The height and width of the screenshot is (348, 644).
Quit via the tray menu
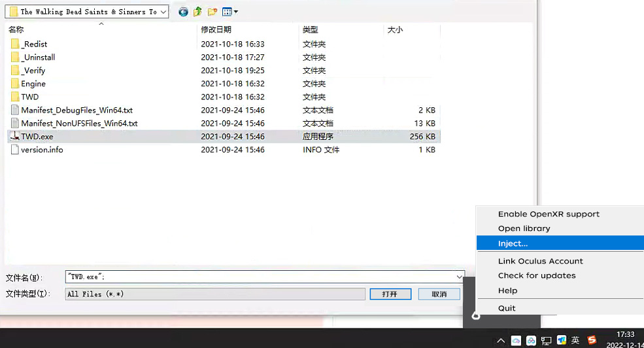click(507, 308)
